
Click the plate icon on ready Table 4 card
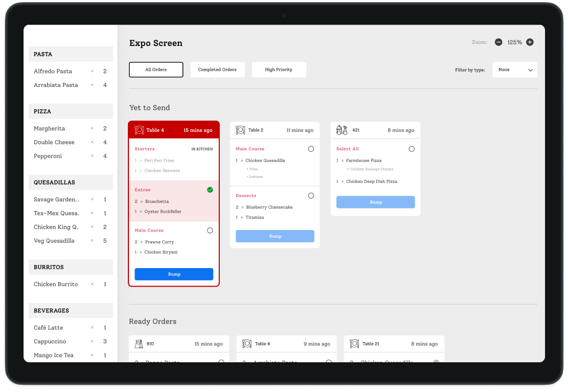coord(247,344)
